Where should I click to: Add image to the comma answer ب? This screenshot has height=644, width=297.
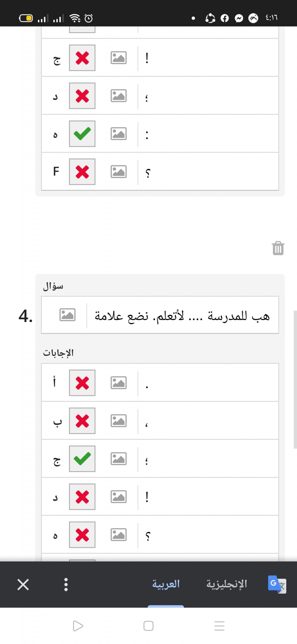point(119,421)
